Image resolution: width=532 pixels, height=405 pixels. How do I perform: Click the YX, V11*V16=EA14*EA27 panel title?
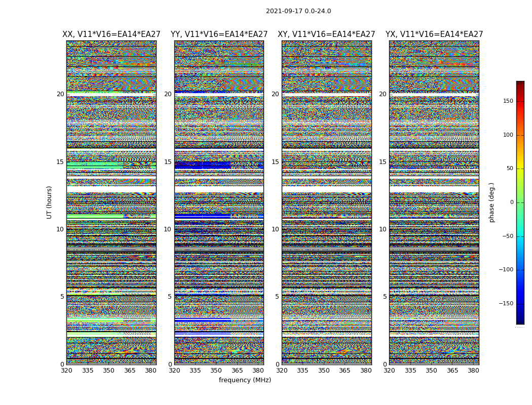pyautogui.click(x=434, y=34)
